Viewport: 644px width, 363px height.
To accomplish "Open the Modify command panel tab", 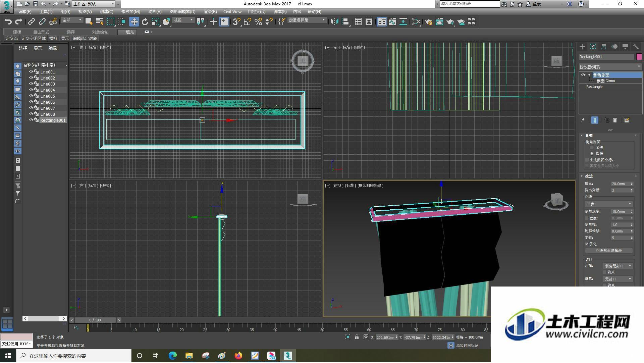I will [x=593, y=47].
